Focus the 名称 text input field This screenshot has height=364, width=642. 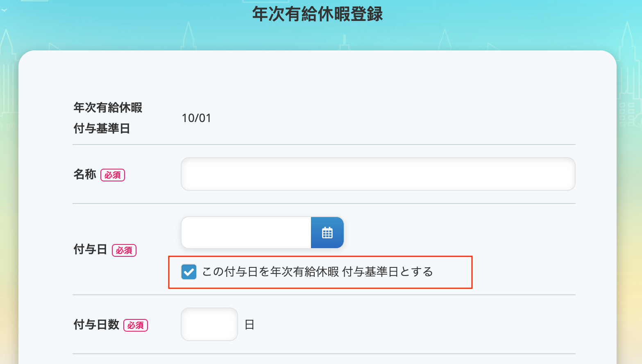[x=378, y=174]
